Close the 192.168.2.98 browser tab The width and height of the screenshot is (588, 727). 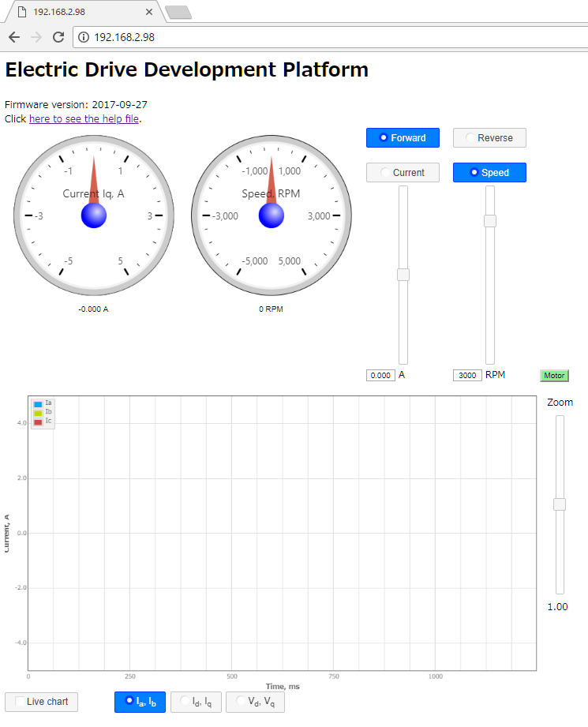point(150,12)
